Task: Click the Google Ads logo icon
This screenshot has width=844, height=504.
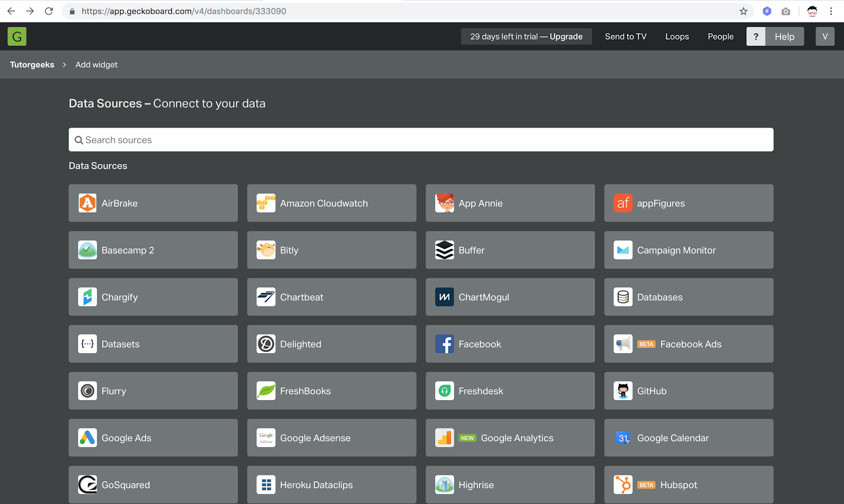Action: coord(88,438)
